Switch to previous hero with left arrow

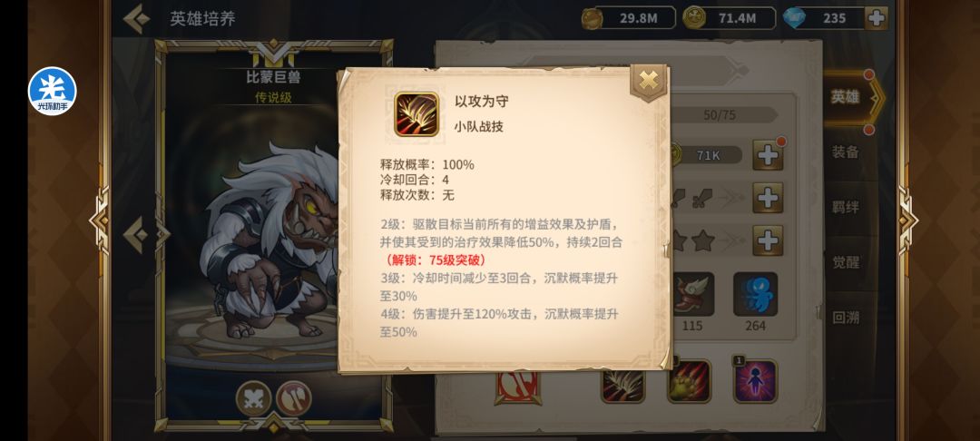135,235
